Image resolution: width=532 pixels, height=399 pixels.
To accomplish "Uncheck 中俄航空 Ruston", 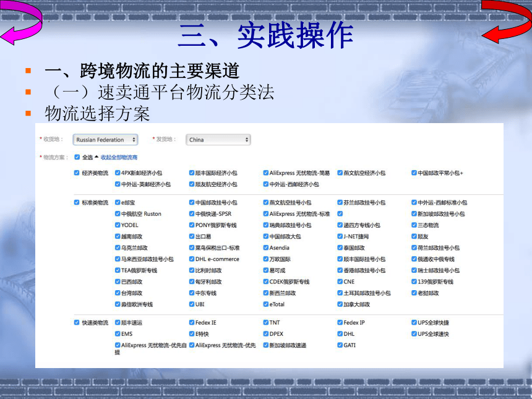I will pyautogui.click(x=118, y=214).
